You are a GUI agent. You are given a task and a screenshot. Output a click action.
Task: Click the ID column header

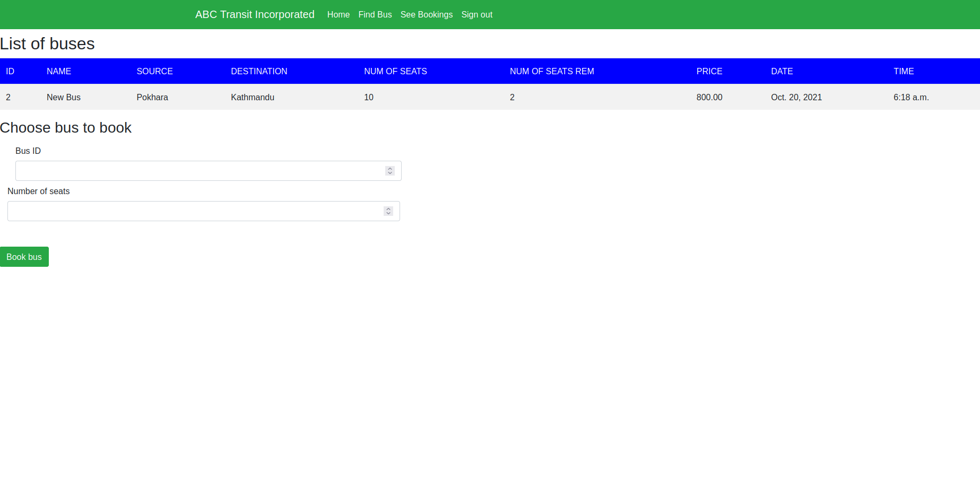click(x=10, y=71)
